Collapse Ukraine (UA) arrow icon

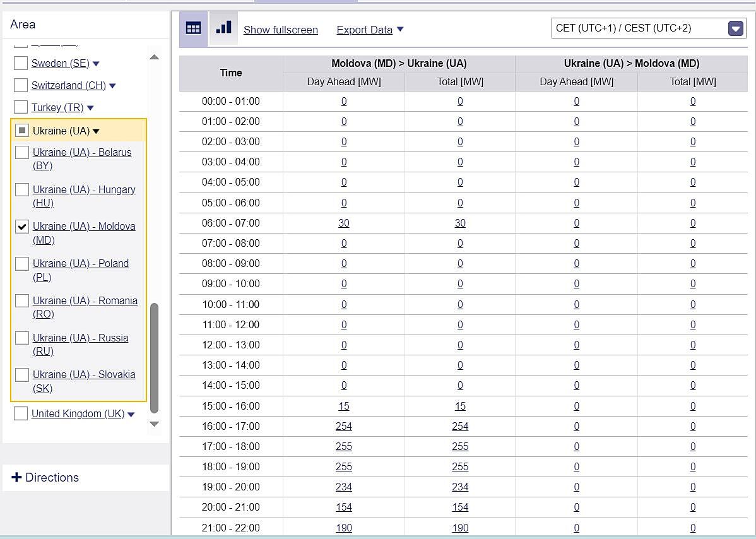[x=97, y=131]
